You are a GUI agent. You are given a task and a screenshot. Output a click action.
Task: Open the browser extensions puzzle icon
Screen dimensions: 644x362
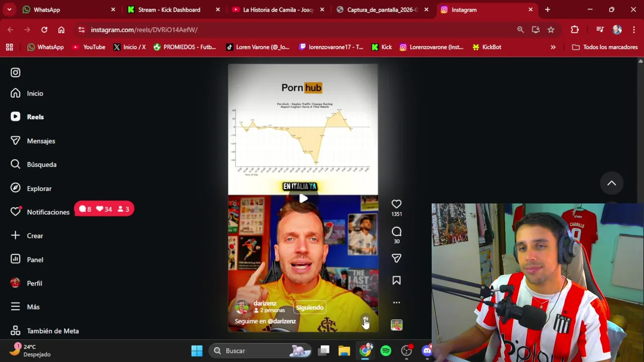[x=575, y=30]
